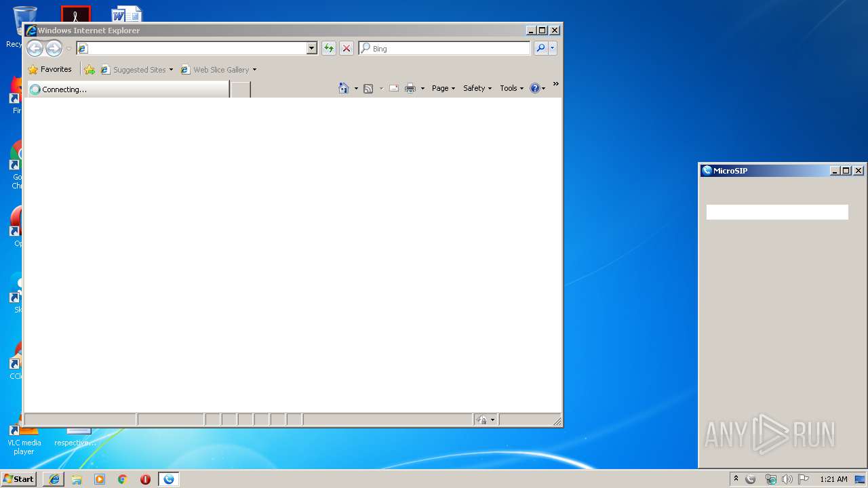Maximize the MicroSIP window
The height and width of the screenshot is (488, 868).
coord(846,171)
